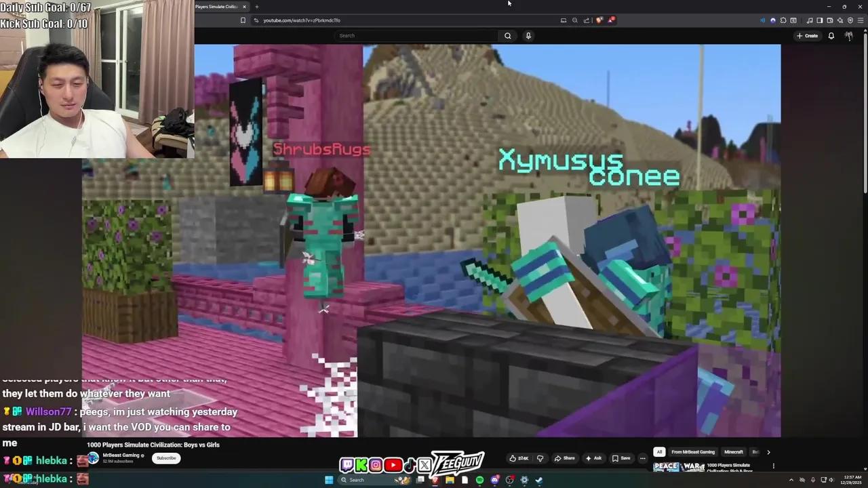This screenshot has width=868, height=488.
Task: Click the share page icon in address bar
Action: point(587,20)
